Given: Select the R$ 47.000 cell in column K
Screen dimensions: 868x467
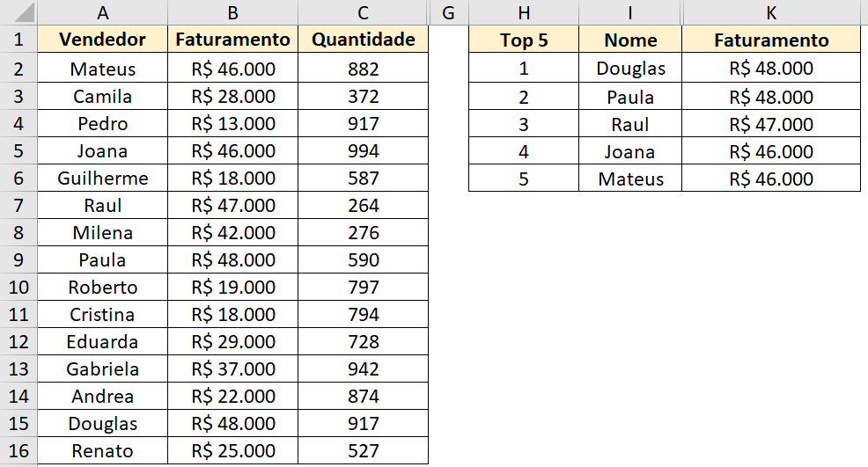Looking at the screenshot, I should pyautogui.click(x=771, y=124).
